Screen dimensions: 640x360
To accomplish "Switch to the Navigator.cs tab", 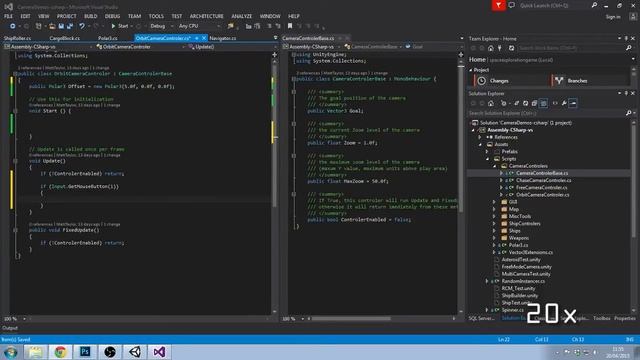I will coord(223,38).
